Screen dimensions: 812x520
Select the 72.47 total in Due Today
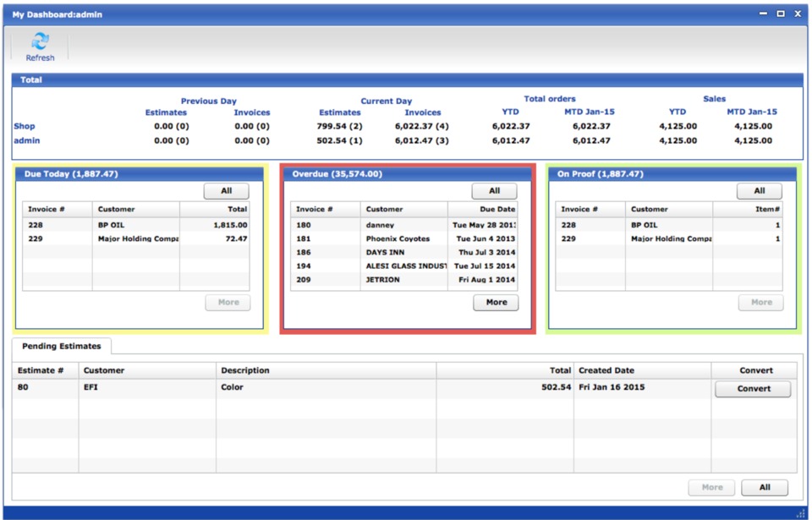(x=236, y=238)
